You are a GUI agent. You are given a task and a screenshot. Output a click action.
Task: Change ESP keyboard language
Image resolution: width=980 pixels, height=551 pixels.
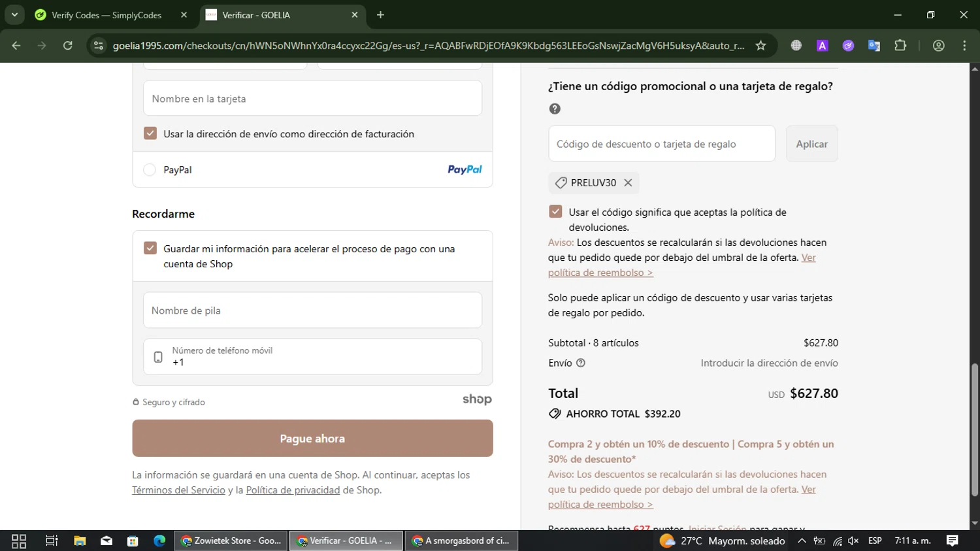coord(875,541)
